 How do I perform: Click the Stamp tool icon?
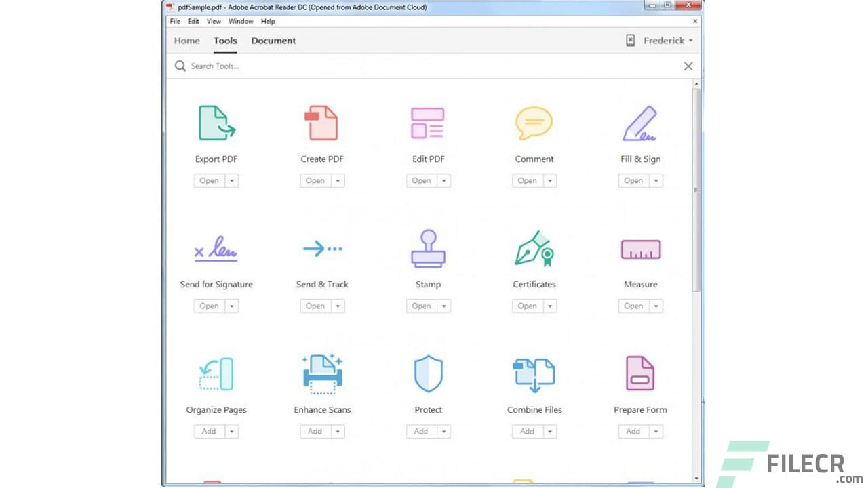pyautogui.click(x=428, y=248)
